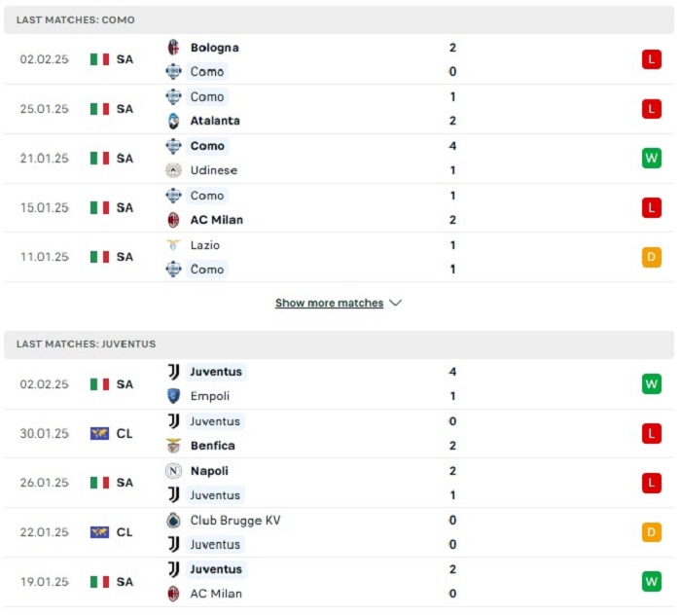
Task: Click the Udinese club crest icon
Action: click(x=173, y=170)
